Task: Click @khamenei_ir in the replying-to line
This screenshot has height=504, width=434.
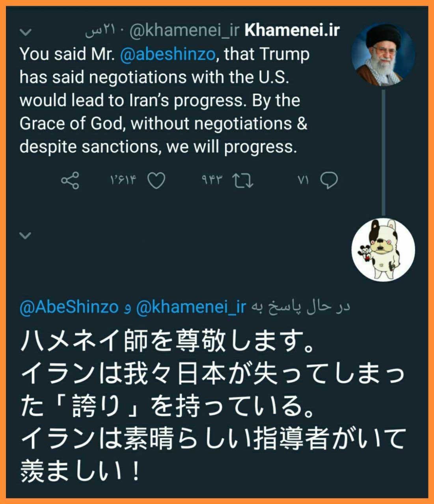Action: click(191, 307)
